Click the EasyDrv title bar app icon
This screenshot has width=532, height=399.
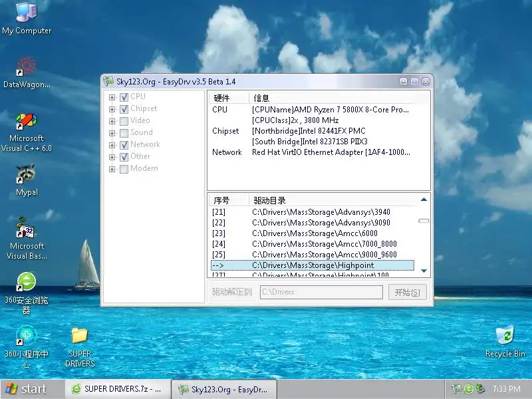[x=108, y=81]
